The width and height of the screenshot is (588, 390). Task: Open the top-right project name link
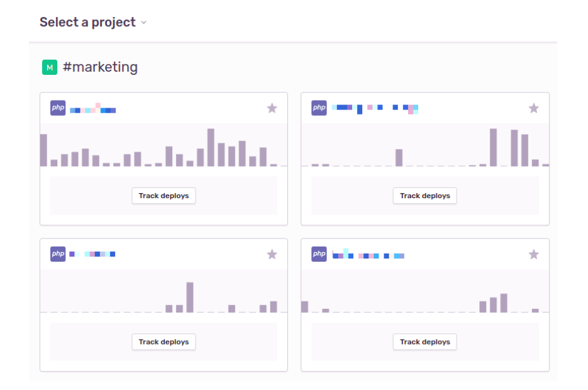coord(375,109)
